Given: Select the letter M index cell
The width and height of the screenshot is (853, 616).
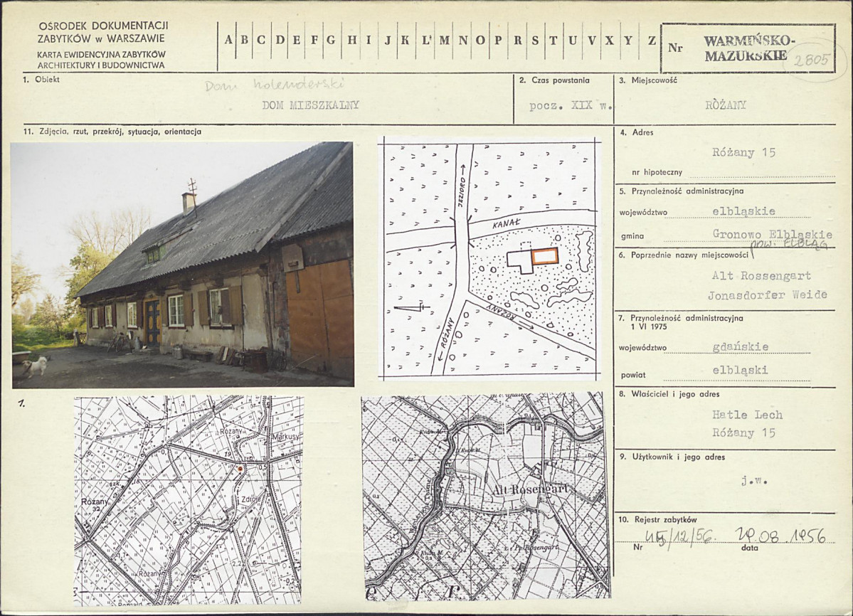Looking at the screenshot, I should pos(445,41).
